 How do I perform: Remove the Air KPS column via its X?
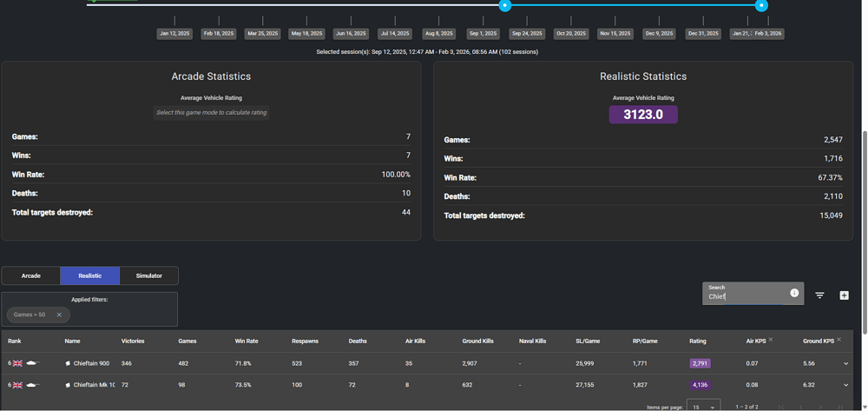(x=771, y=340)
